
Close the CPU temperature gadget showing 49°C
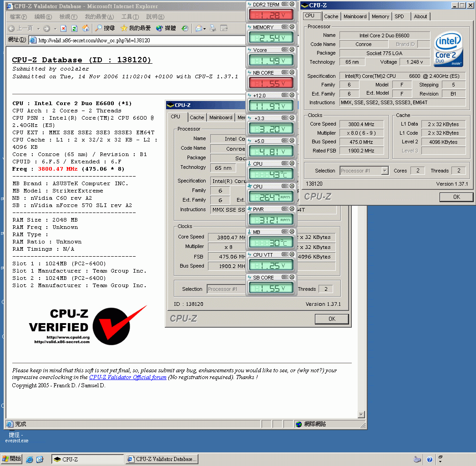click(x=292, y=163)
